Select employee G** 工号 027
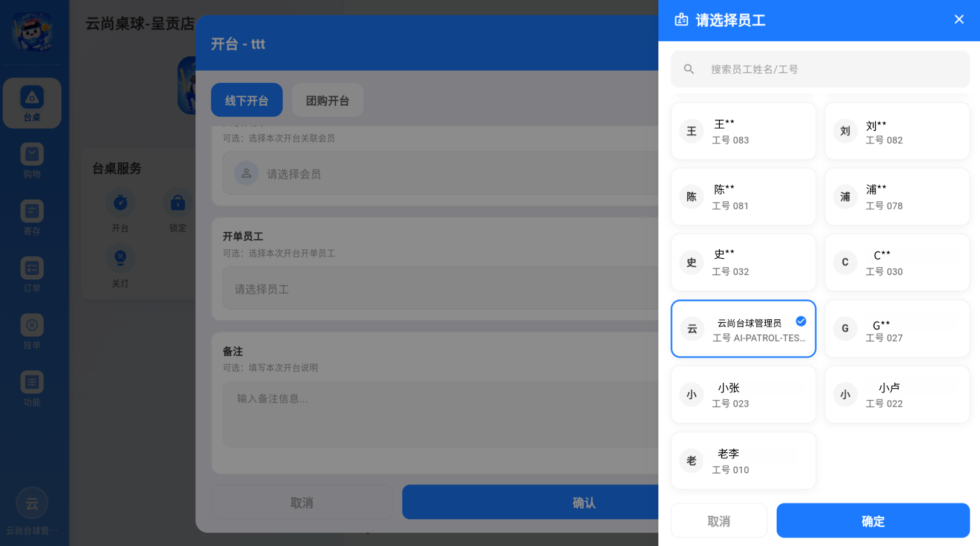Screen dimensions: 980x546 [897, 329]
